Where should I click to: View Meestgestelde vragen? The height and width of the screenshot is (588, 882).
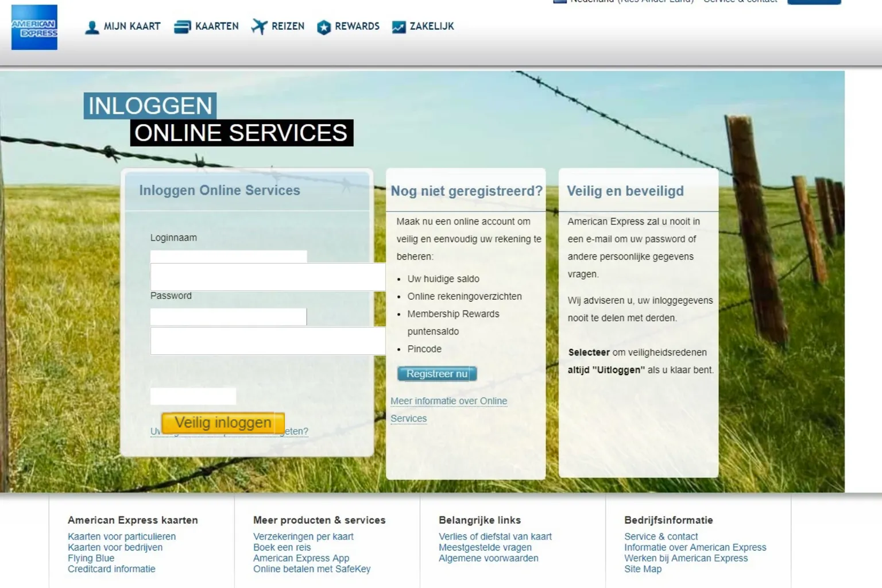tap(485, 547)
